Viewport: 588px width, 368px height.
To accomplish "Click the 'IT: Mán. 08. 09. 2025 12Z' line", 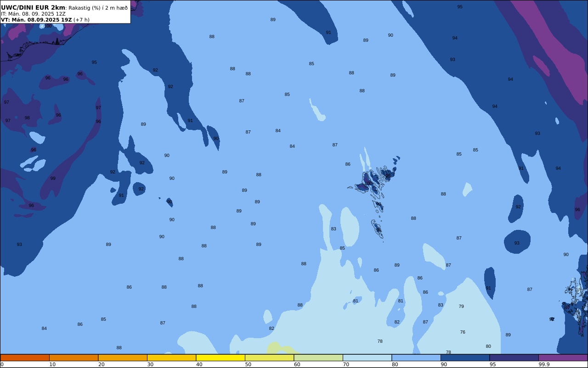I will [x=33, y=14].
